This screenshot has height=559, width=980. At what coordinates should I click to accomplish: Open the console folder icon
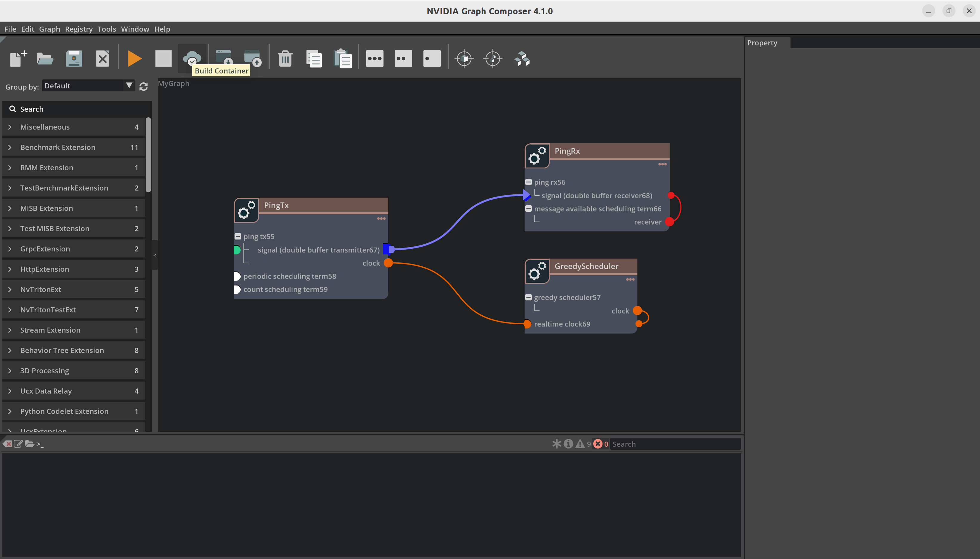tap(30, 444)
